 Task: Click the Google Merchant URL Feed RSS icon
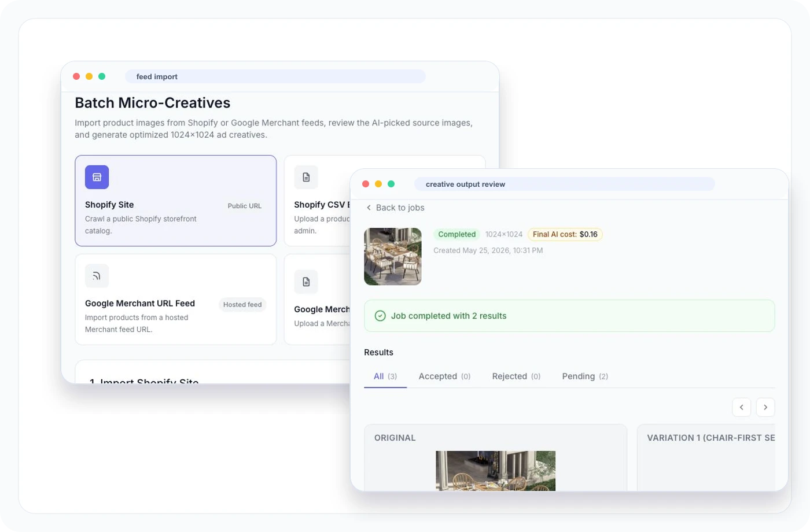97,276
